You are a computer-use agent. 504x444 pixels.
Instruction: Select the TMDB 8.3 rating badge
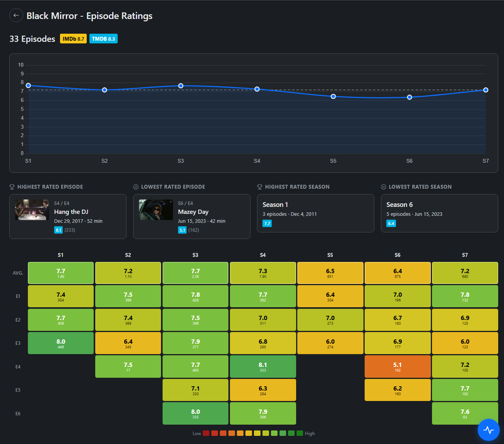(x=103, y=39)
